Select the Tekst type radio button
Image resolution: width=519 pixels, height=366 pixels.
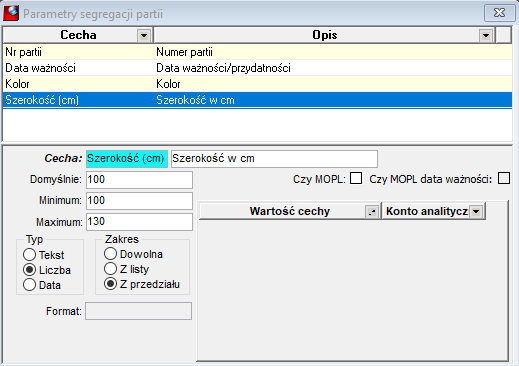29,255
